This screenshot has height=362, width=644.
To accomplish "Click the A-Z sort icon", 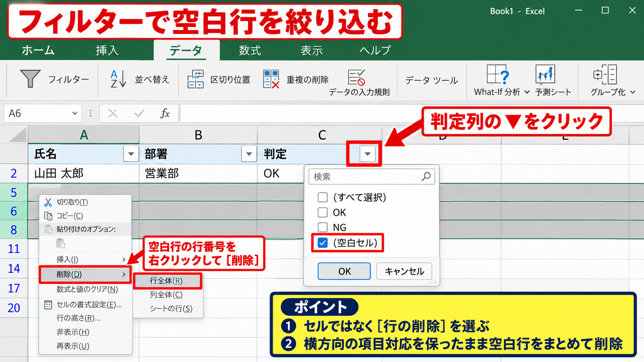I will (118, 79).
